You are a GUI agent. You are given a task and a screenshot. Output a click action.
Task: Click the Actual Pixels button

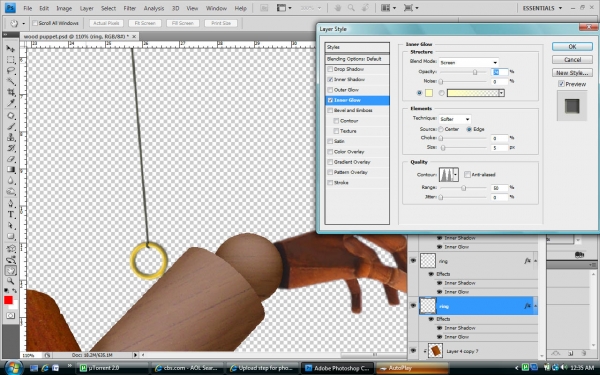coord(106,23)
